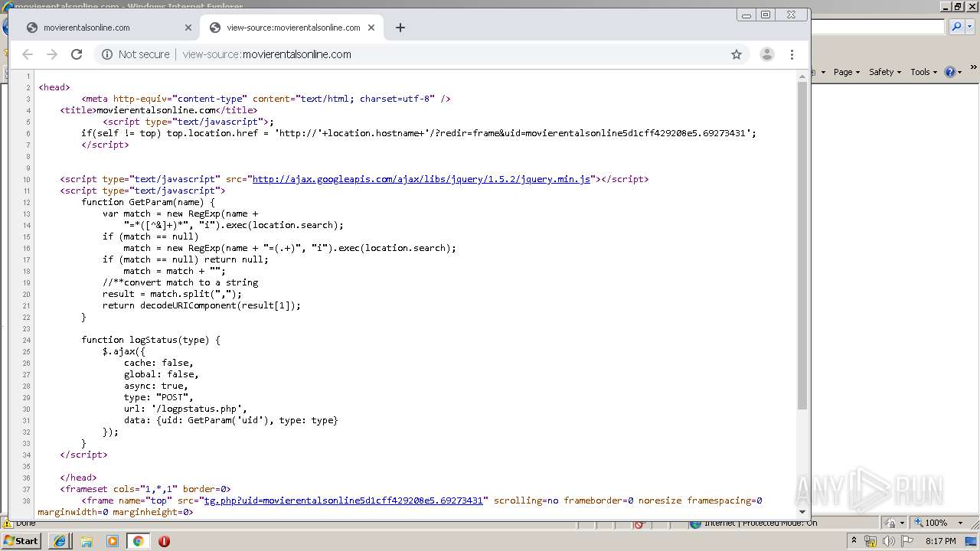Click the Internet Explorer taskbar icon
This screenshot has height=551, width=980.
point(60,541)
